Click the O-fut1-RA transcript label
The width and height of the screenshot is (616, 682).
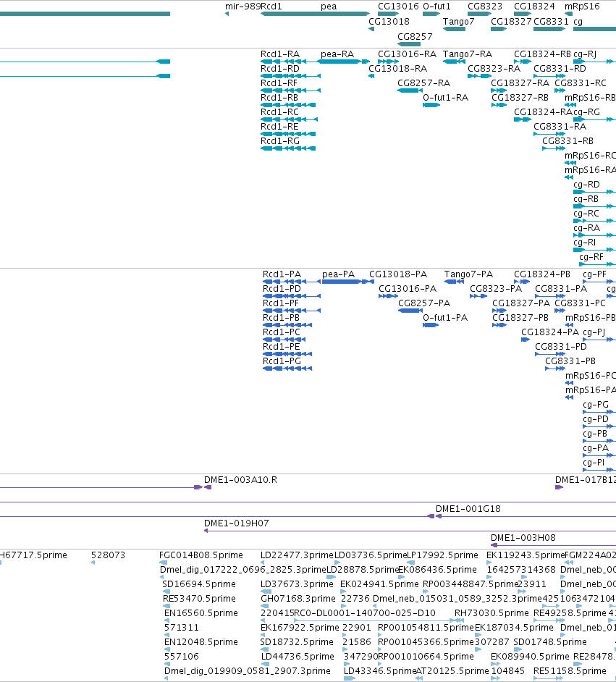pyautogui.click(x=446, y=98)
